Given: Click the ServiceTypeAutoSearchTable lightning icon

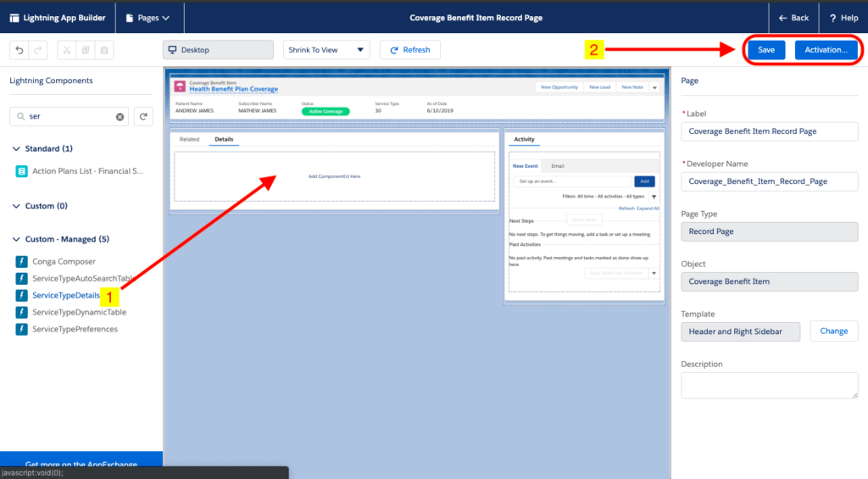Looking at the screenshot, I should pyautogui.click(x=21, y=279).
